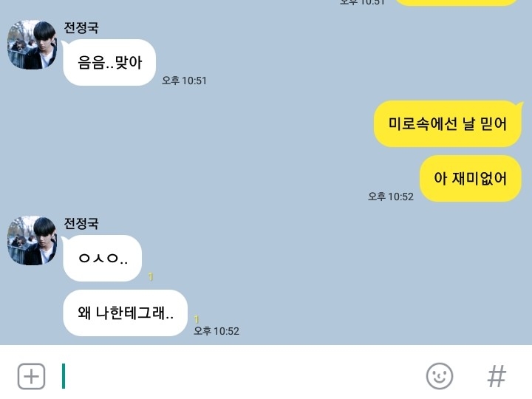This screenshot has height=399, width=532.
Task: Tap the hashtag search icon
Action: (x=497, y=376)
